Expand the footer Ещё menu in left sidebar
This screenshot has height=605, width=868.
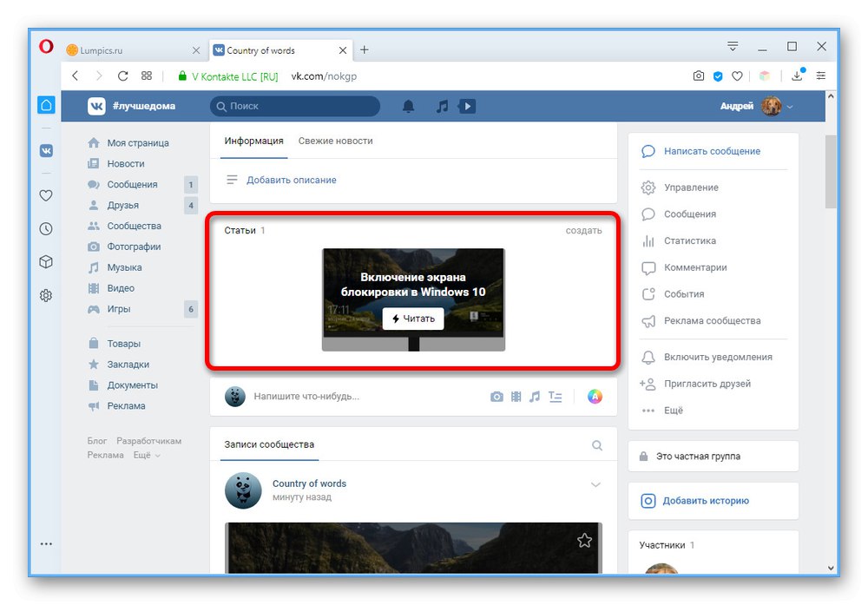(147, 455)
